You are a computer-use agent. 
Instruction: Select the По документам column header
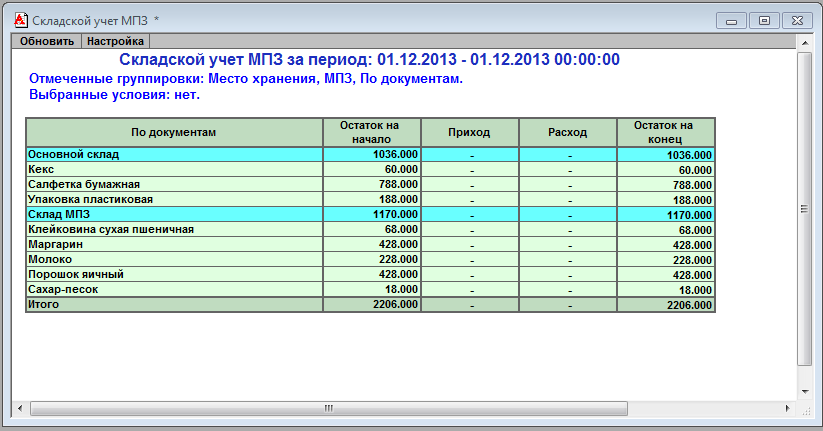coord(174,132)
